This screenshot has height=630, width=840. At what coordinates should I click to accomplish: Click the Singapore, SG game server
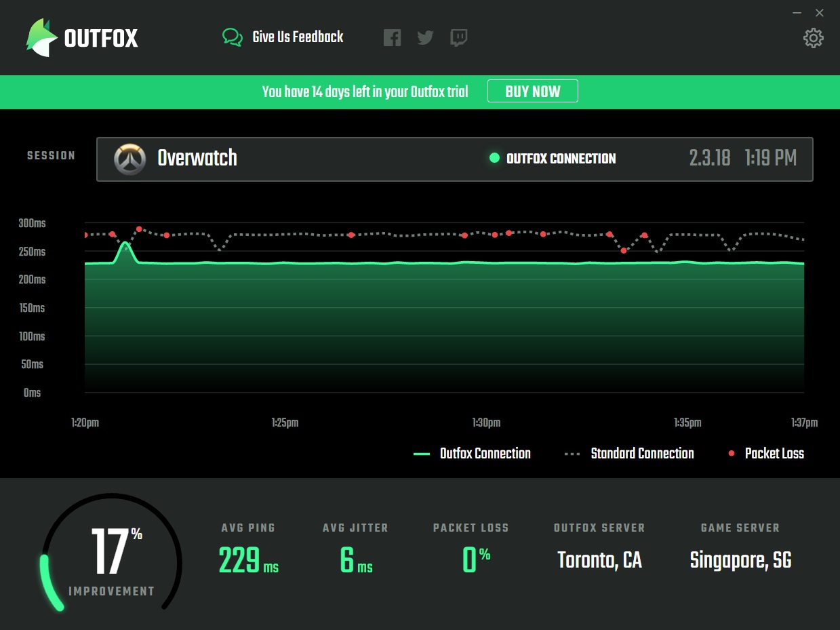pyautogui.click(x=740, y=560)
